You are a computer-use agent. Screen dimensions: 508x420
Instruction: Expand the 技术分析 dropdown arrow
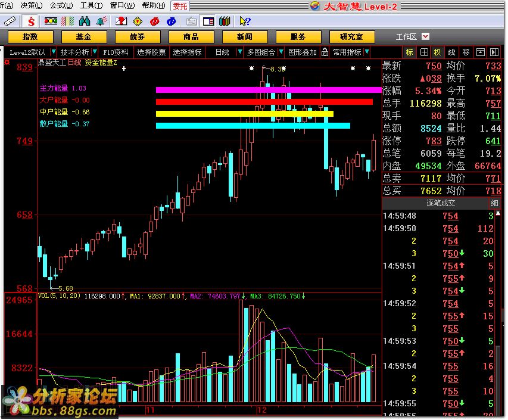click(x=95, y=52)
